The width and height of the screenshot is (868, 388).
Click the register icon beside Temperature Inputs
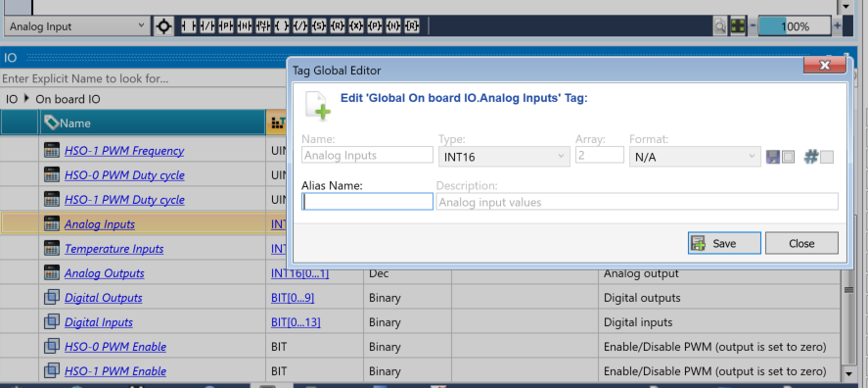coord(52,248)
